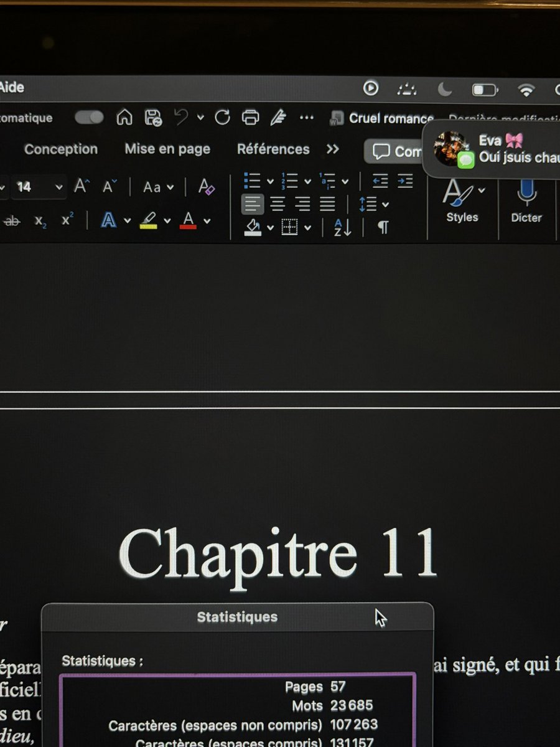
Task: Open the Aide menu in the menu bar
Action: tap(11, 87)
